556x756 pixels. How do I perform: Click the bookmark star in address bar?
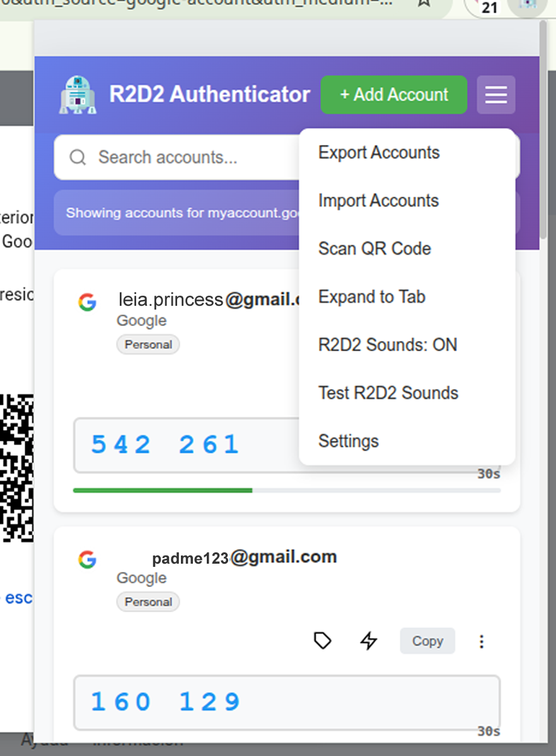424,3
